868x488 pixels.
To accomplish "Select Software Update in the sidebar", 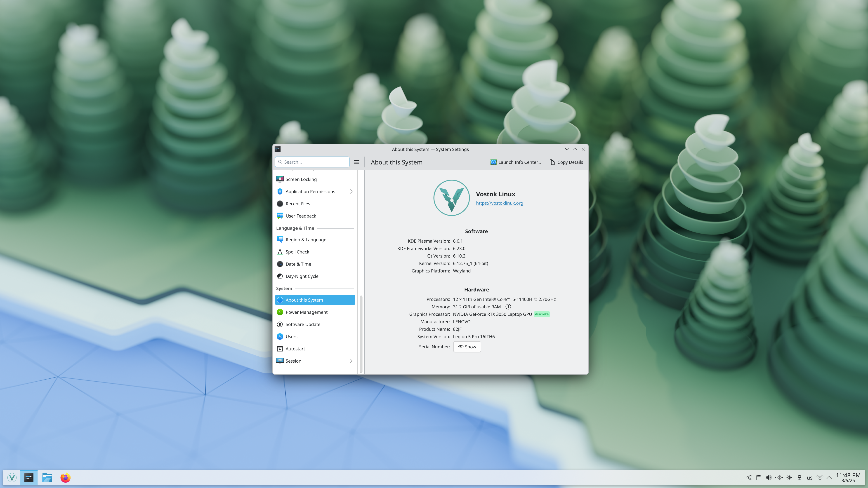I will click(303, 324).
